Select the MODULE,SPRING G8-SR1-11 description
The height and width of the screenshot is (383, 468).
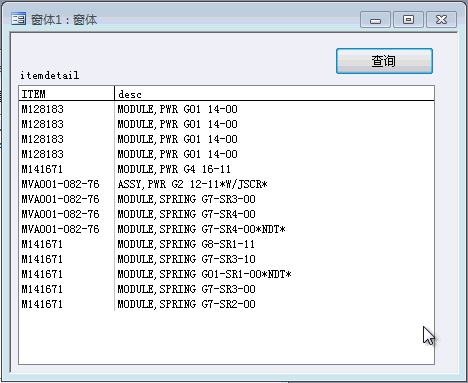(x=186, y=244)
